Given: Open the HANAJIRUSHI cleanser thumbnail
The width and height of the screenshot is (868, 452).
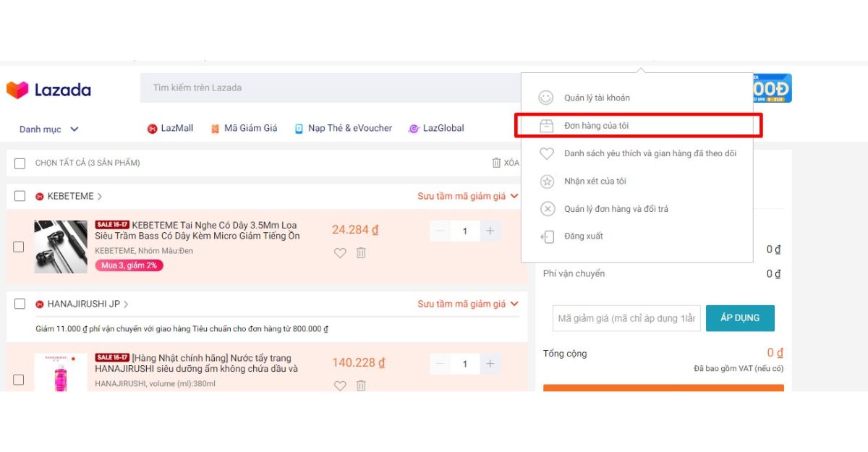Looking at the screenshot, I should [x=61, y=373].
